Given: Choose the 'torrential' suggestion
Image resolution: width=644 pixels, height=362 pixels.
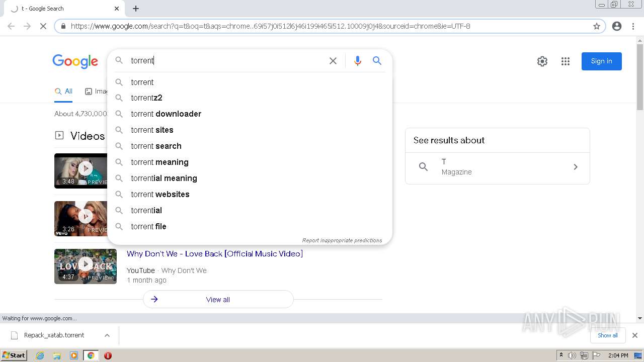Looking at the screenshot, I should pos(250,211).
